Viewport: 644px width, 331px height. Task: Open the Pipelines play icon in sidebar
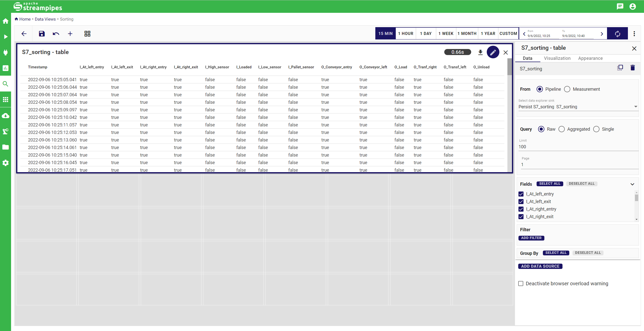coord(6,37)
